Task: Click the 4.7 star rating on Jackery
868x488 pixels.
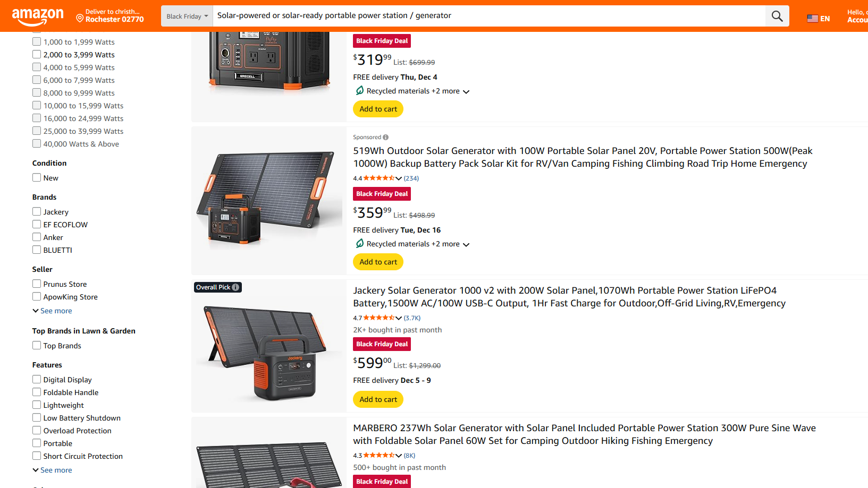Action: coord(379,318)
